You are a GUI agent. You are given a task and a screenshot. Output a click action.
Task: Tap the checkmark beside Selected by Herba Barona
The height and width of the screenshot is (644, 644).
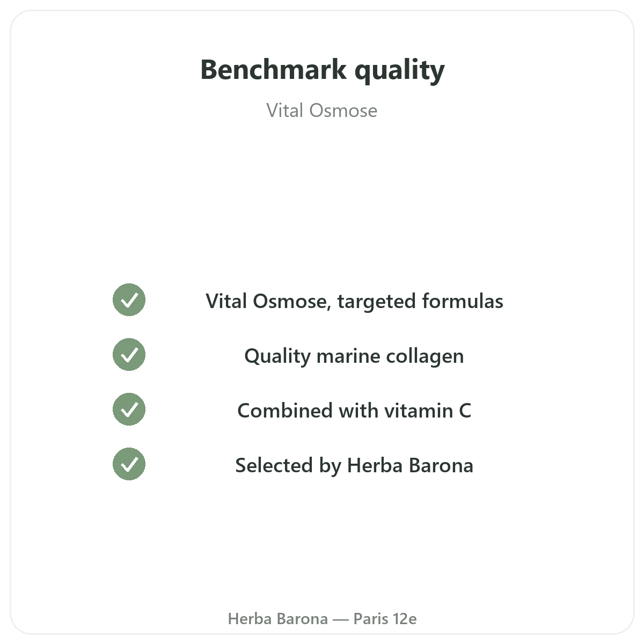pos(129,464)
